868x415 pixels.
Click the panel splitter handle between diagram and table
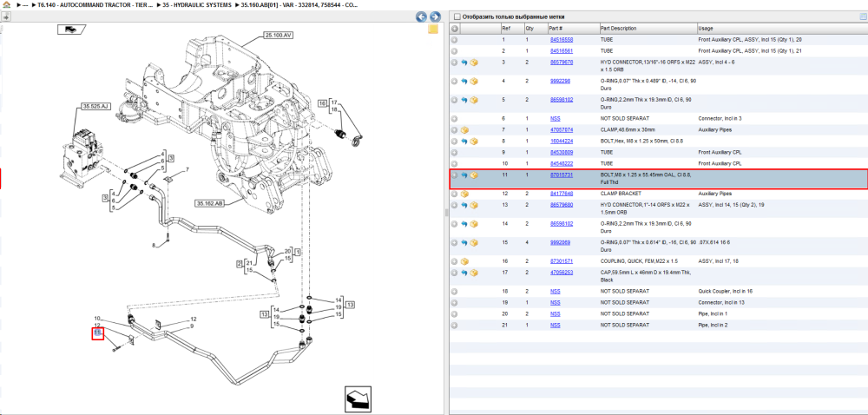click(446, 213)
